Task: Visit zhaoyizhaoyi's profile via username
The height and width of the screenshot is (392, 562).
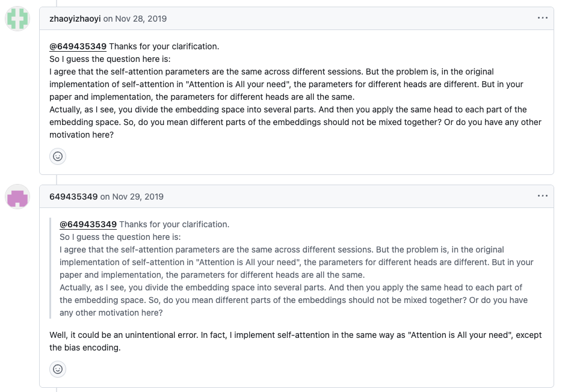Action: click(x=75, y=19)
